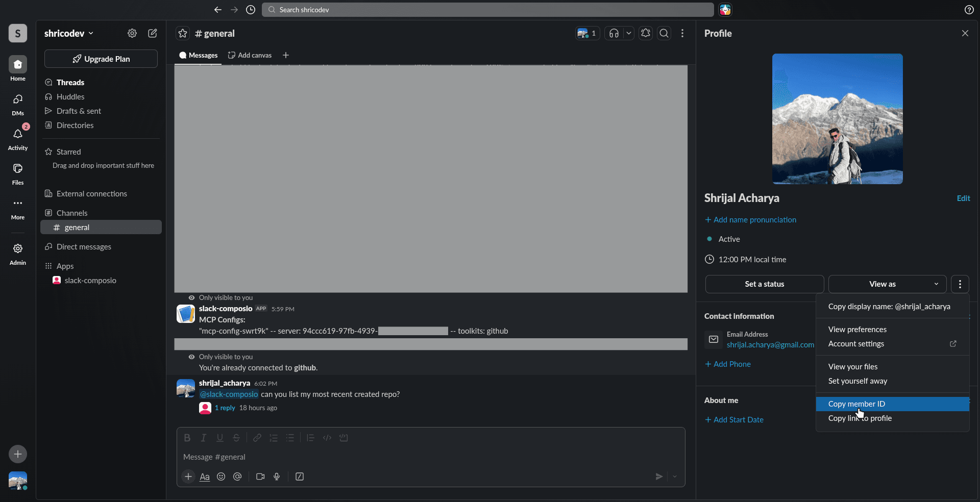Open the send options dropdown arrow
The image size is (980, 502).
(x=675, y=476)
